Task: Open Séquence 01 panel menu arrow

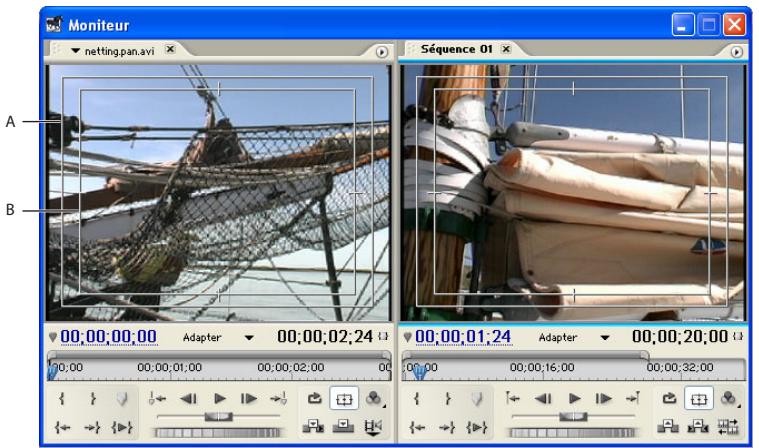Action: coord(736,52)
